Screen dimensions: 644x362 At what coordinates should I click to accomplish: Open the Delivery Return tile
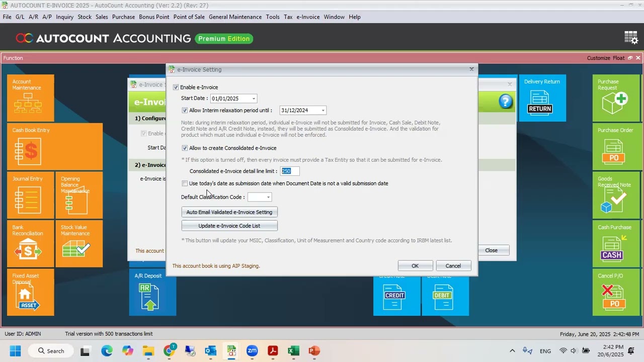(x=542, y=98)
